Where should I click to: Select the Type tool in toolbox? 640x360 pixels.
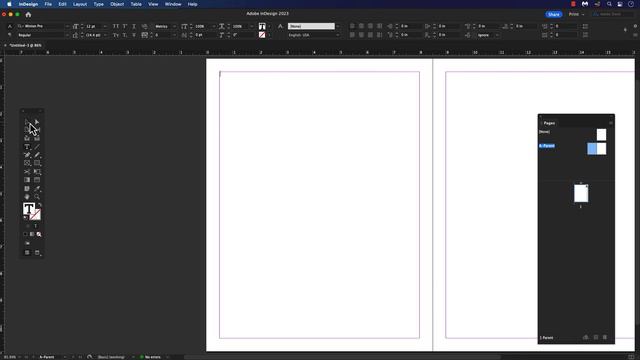click(27, 147)
